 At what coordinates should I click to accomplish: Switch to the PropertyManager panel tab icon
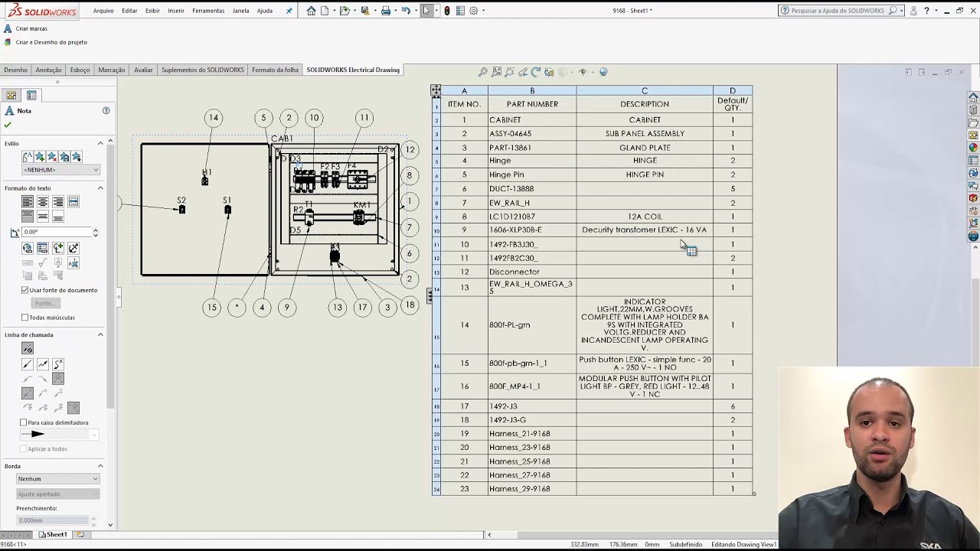click(31, 95)
